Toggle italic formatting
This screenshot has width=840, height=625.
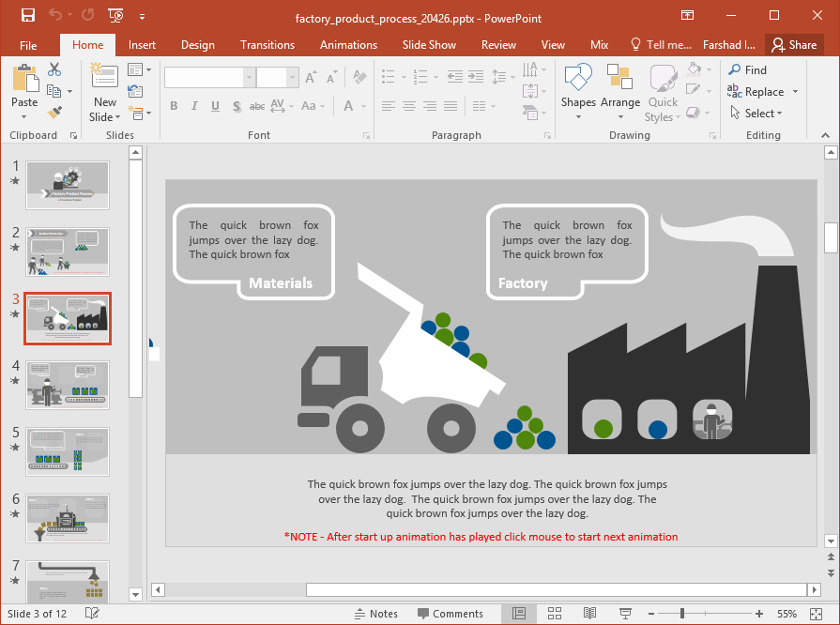(194, 106)
